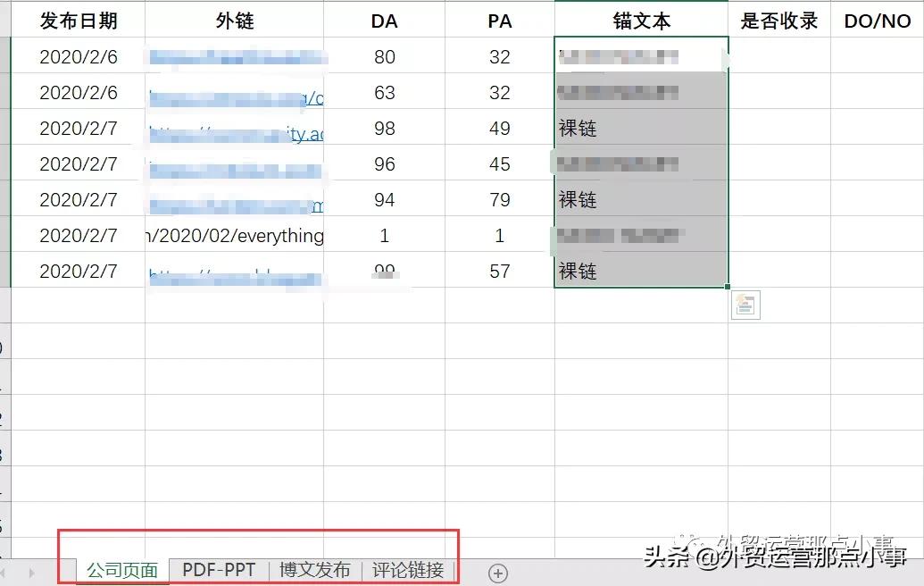Click the fill handle of the selected range
Viewport: 924px width, 586px height.
tap(728, 287)
